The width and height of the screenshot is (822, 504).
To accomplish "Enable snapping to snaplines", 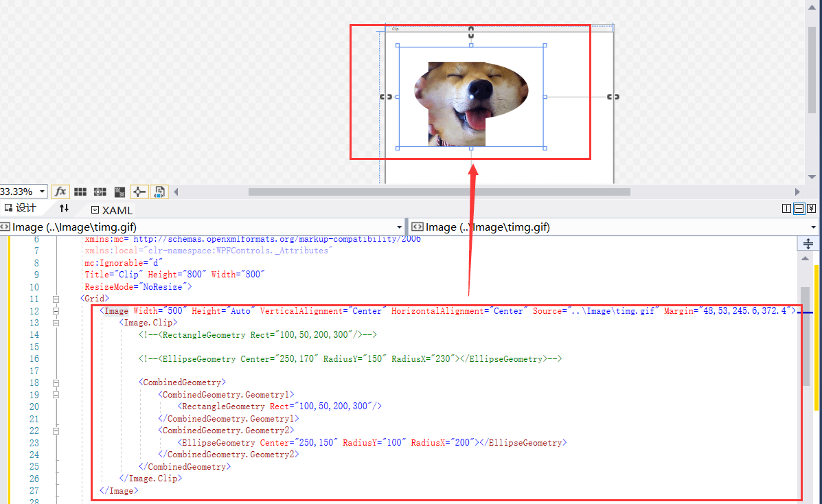I will (139, 191).
